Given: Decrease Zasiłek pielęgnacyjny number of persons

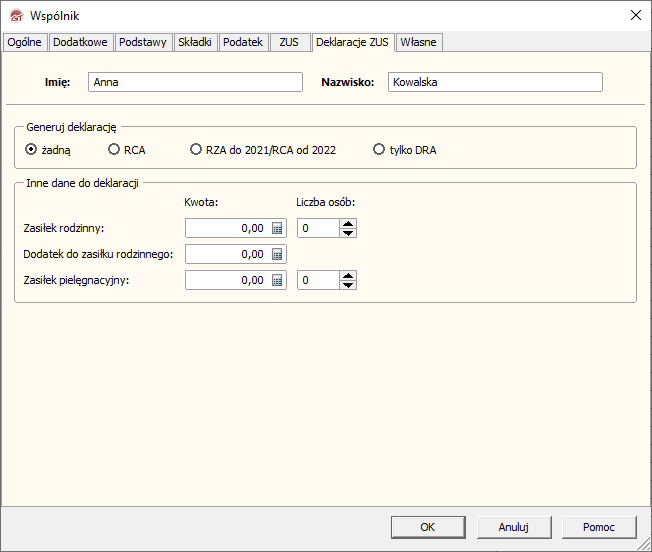Looking at the screenshot, I should click(x=348, y=285).
